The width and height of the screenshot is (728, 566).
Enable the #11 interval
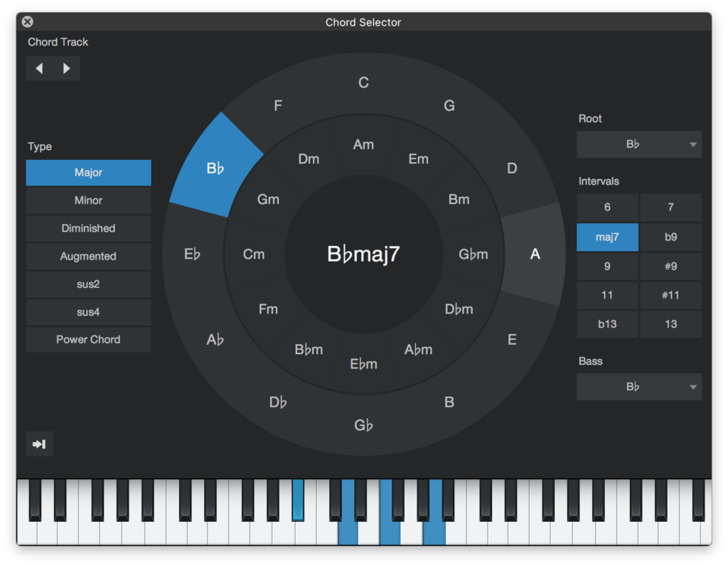pyautogui.click(x=670, y=295)
